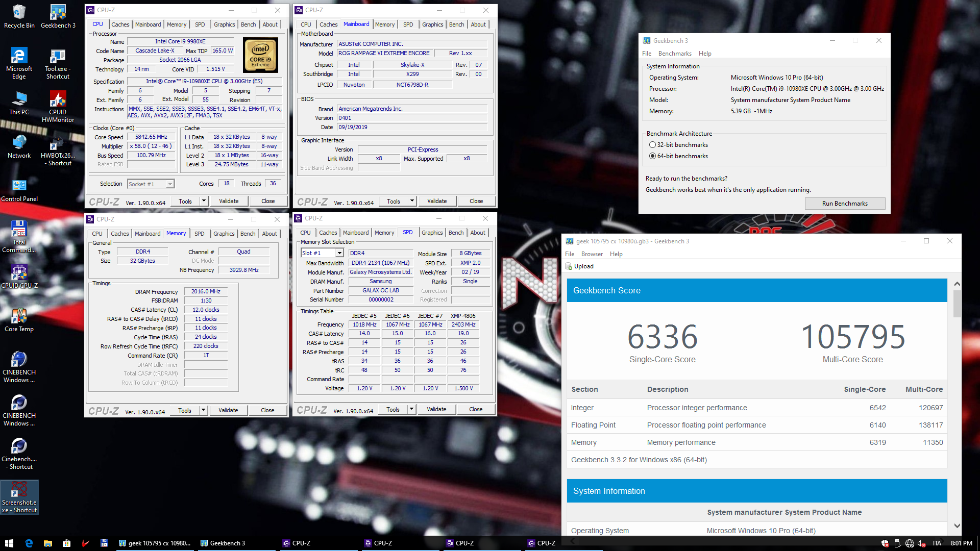Open the Socket #1 selection dropdown

pyautogui.click(x=151, y=184)
